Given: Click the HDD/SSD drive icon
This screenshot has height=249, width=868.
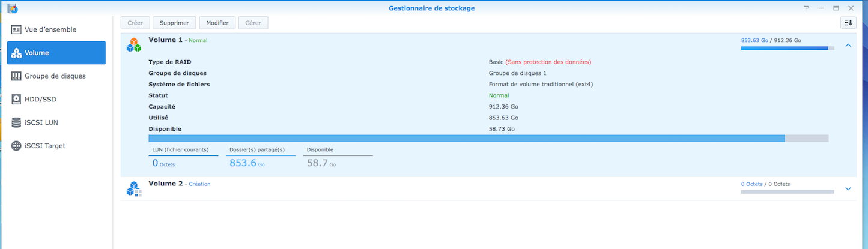Looking at the screenshot, I should (17, 99).
